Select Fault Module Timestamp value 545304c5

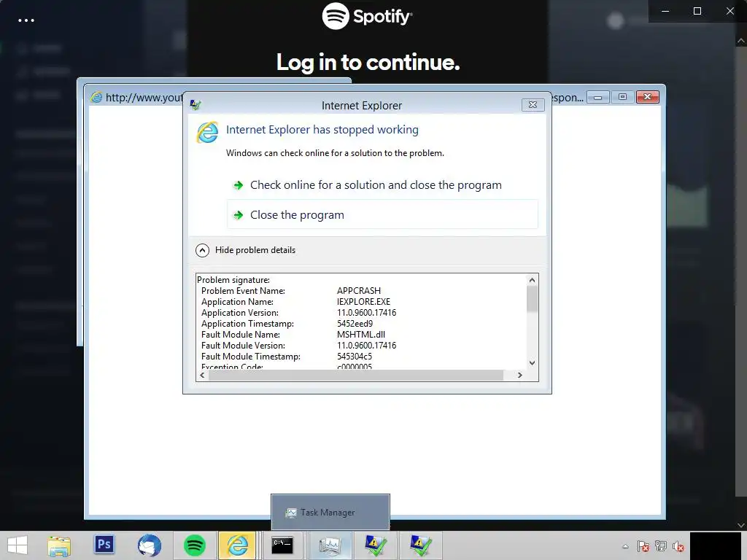pos(355,356)
